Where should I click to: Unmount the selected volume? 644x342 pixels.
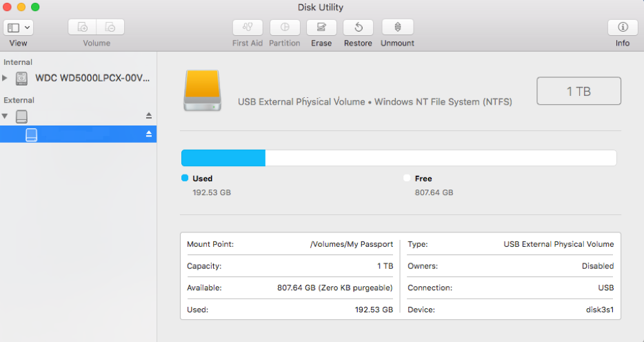click(398, 28)
